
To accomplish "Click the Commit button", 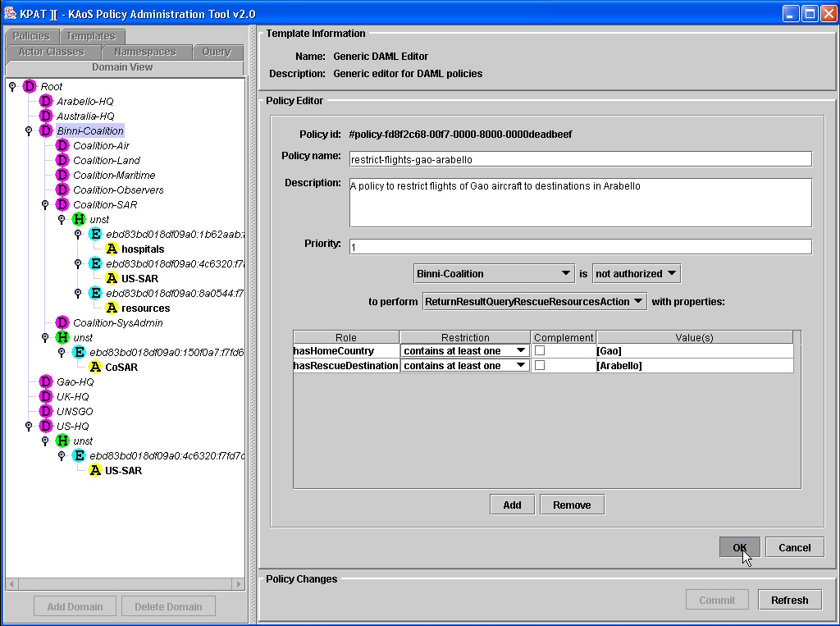I will (x=717, y=600).
